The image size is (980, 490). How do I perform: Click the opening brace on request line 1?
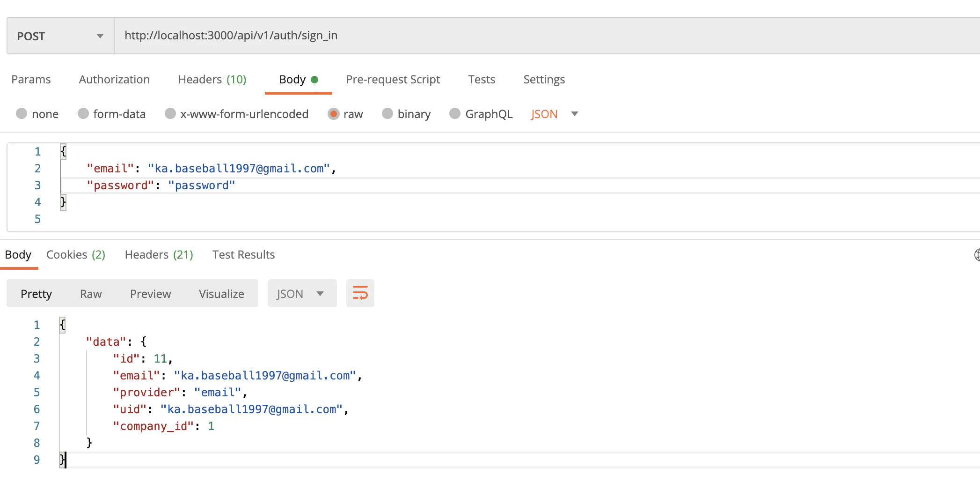click(x=63, y=151)
